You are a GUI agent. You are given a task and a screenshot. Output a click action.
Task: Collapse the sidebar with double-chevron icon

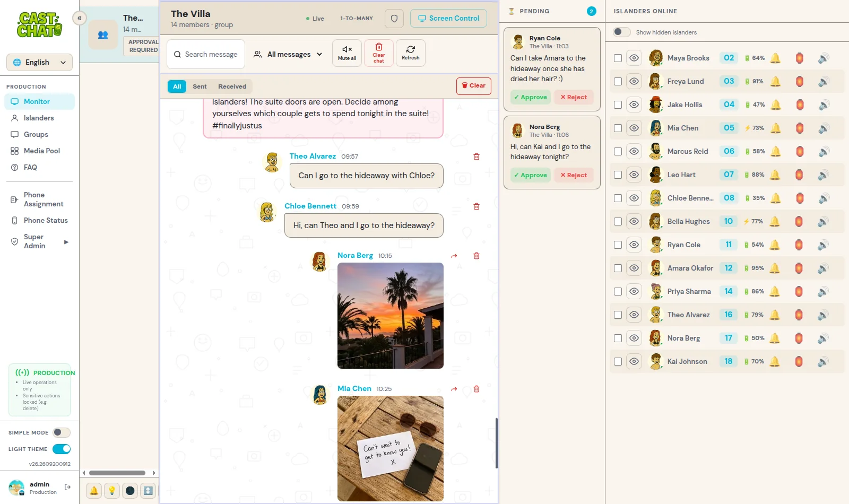click(80, 18)
